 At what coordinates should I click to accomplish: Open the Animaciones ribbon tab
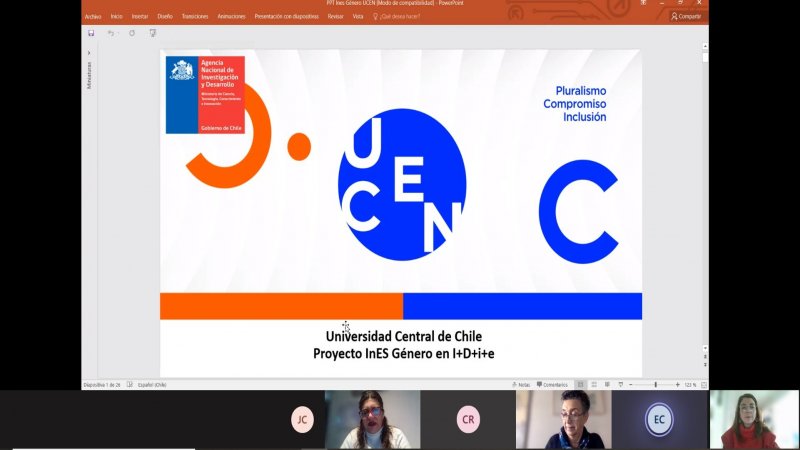[x=231, y=16]
